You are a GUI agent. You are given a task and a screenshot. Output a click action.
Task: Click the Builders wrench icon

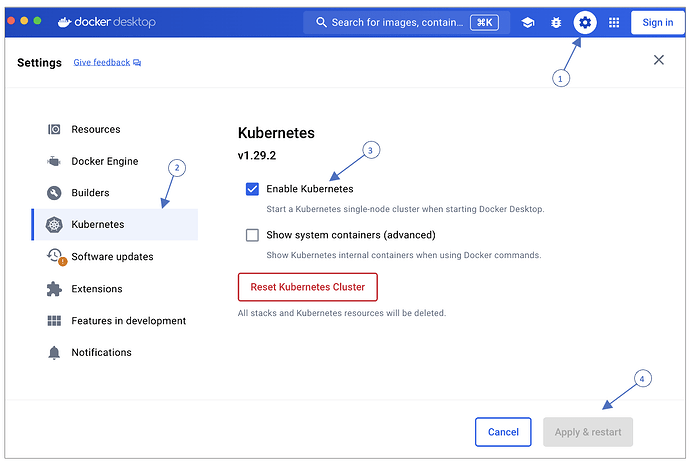pyautogui.click(x=54, y=193)
